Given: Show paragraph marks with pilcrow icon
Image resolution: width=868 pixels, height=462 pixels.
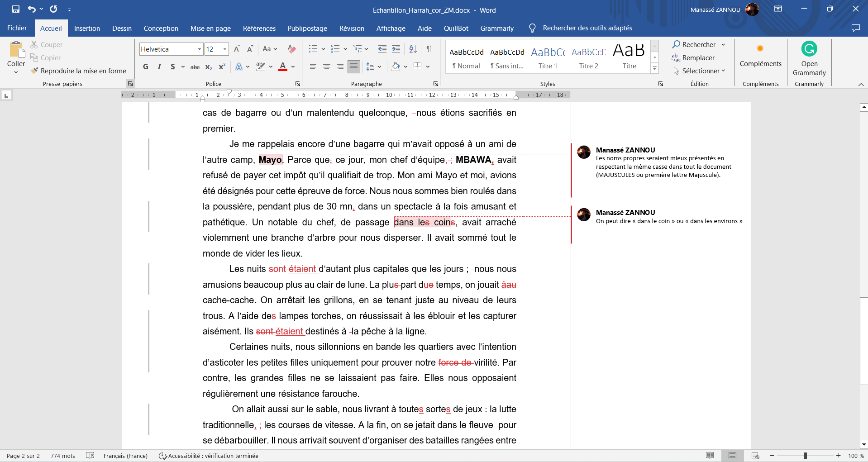Looking at the screenshot, I should [x=429, y=49].
